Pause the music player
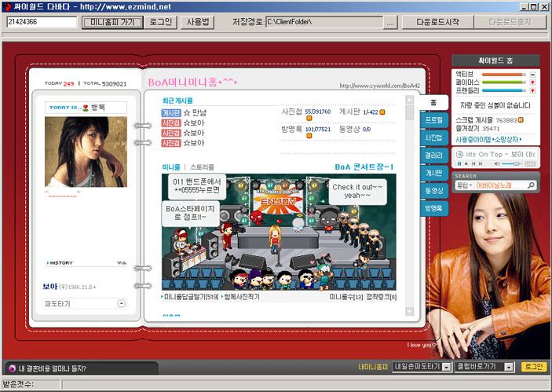Image resolution: width=552 pixels, height=392 pixels. tap(459, 163)
